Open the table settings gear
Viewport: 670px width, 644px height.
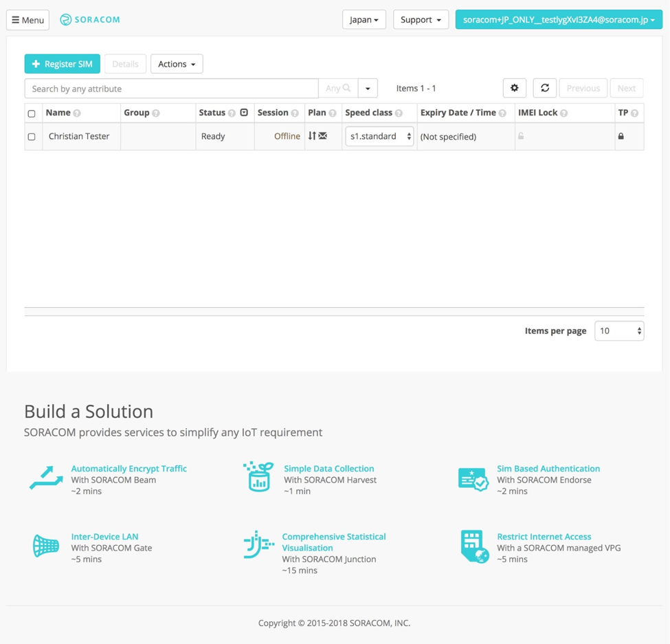(x=515, y=88)
